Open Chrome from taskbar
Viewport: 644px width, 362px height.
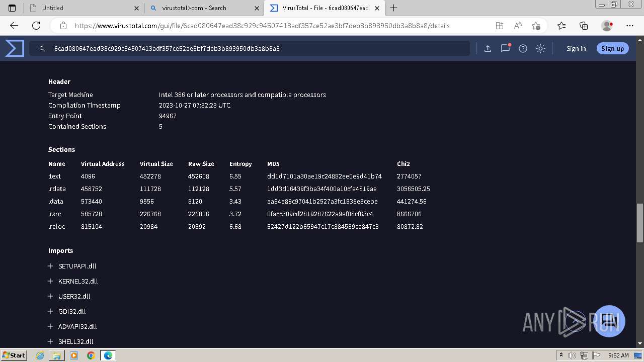tap(91, 355)
